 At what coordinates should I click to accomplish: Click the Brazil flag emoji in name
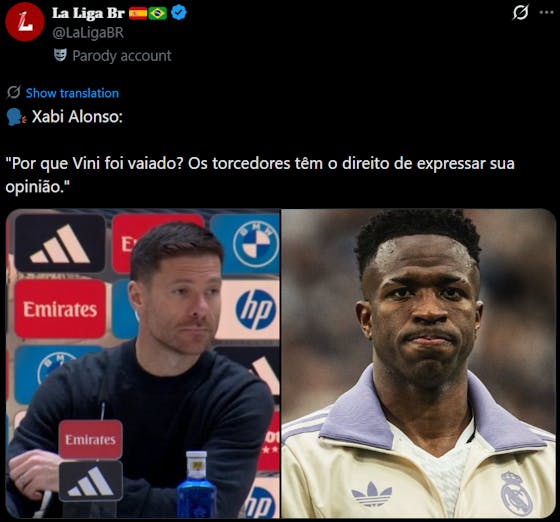158,14
